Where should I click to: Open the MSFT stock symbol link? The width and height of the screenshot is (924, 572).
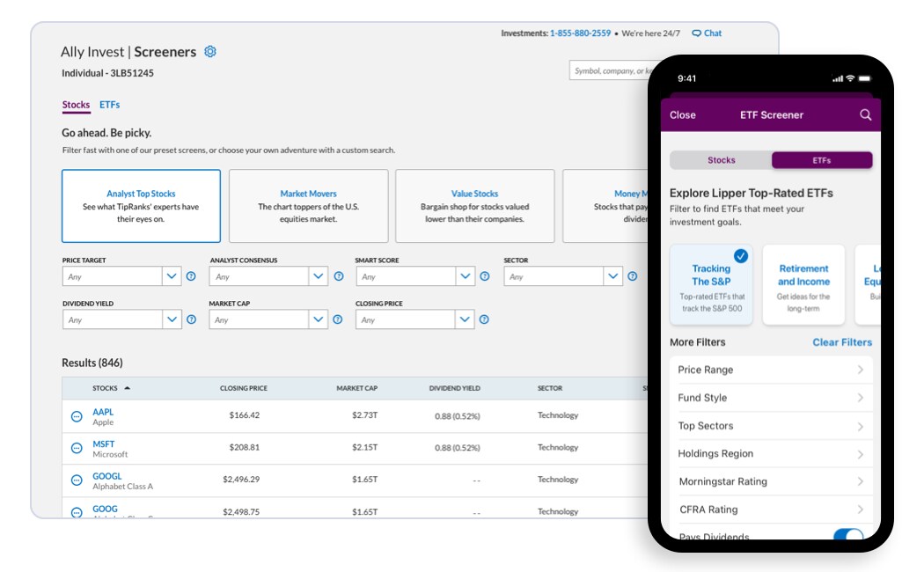point(104,444)
